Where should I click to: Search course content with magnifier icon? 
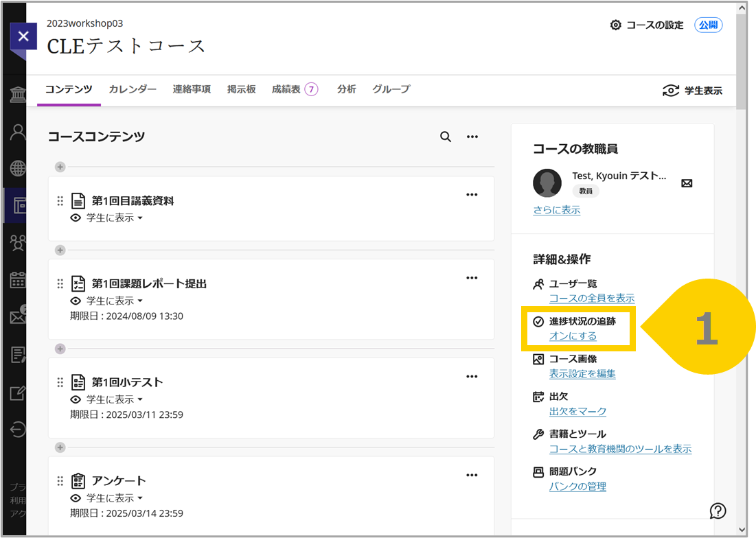(446, 137)
